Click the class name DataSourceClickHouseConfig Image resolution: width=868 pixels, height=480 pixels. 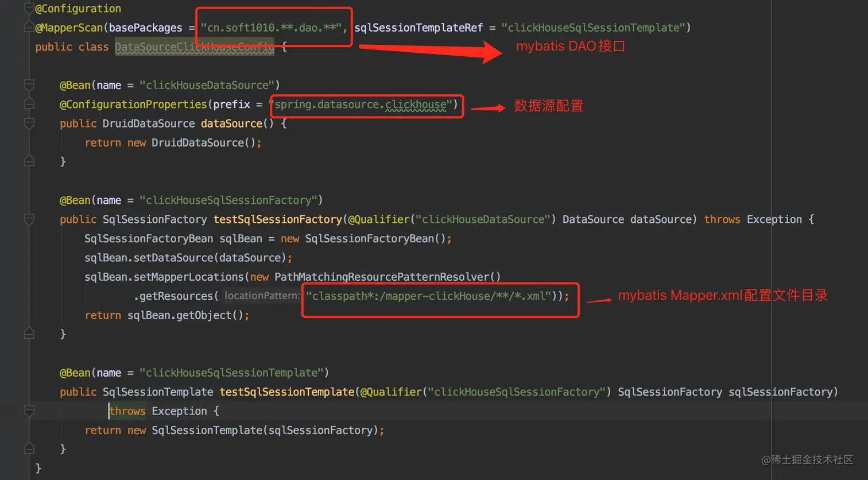pyautogui.click(x=195, y=47)
